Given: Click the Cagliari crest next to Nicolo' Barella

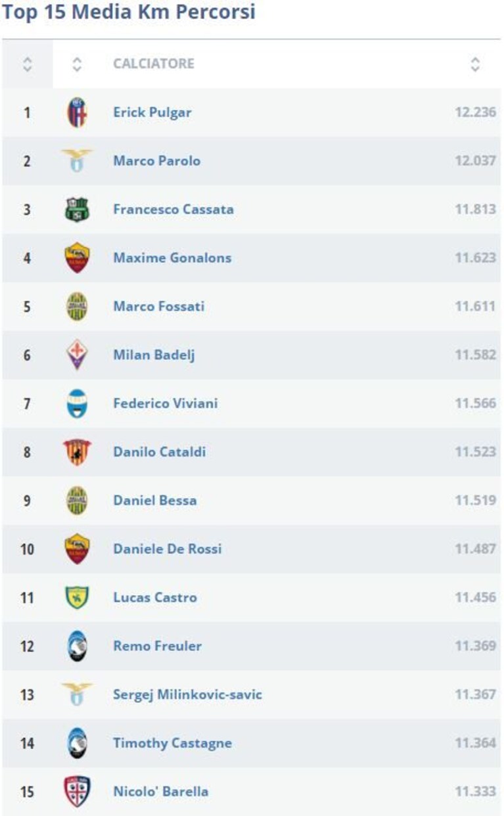Looking at the screenshot, I should click(x=77, y=792).
